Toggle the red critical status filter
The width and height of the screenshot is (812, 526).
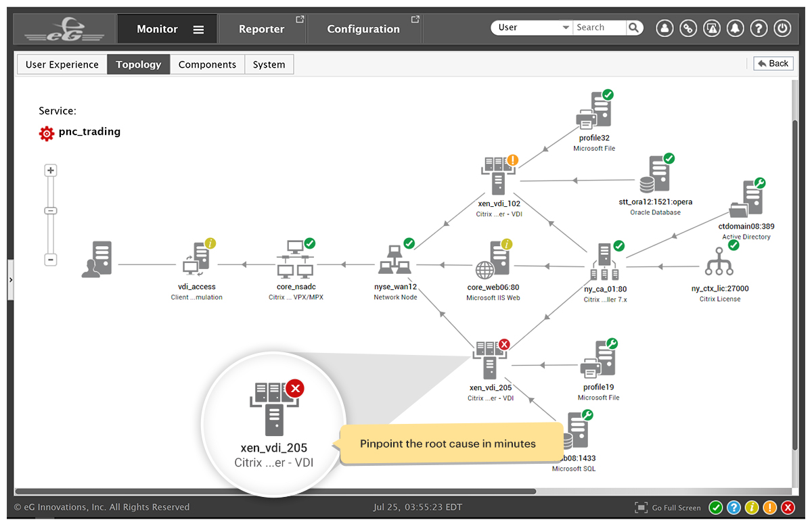(x=788, y=507)
